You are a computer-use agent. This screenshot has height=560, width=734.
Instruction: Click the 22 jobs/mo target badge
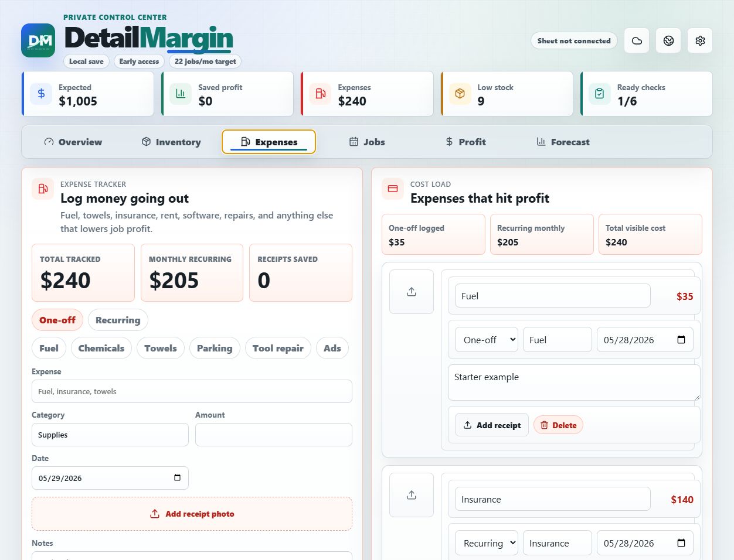pos(205,61)
